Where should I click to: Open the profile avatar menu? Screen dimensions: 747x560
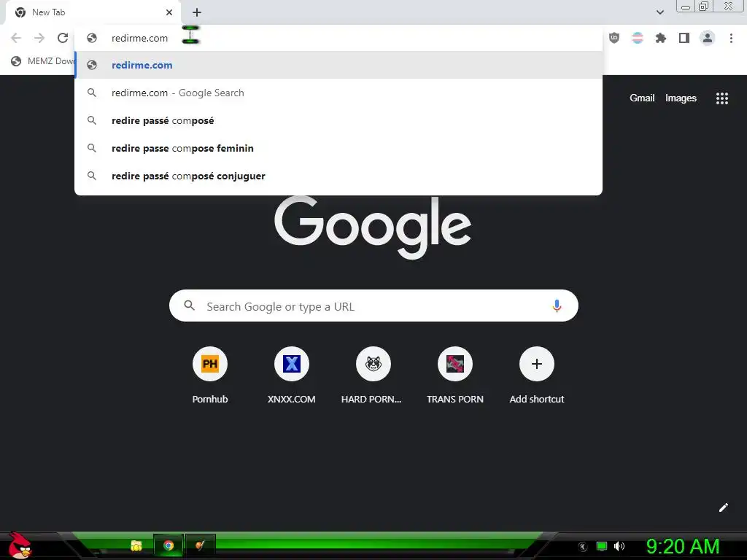[x=708, y=38]
